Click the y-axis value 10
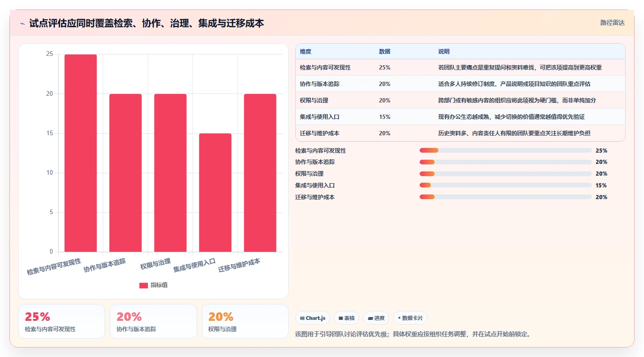The image size is (644, 357). (x=49, y=173)
